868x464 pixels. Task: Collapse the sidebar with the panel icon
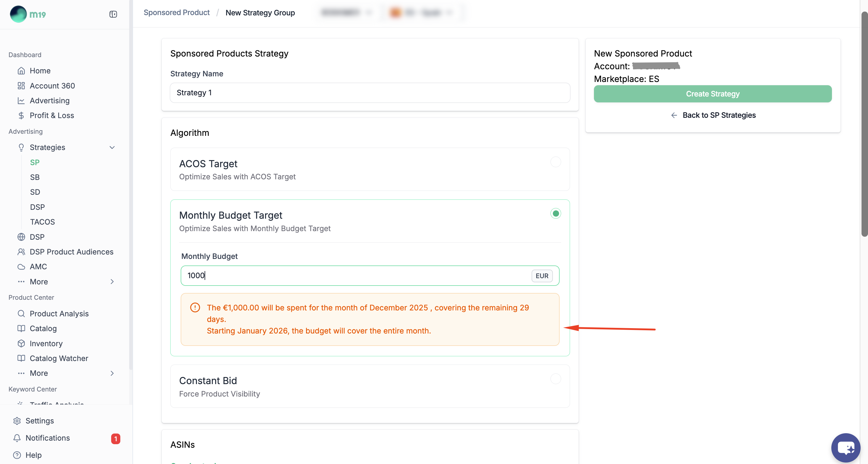pyautogui.click(x=113, y=14)
